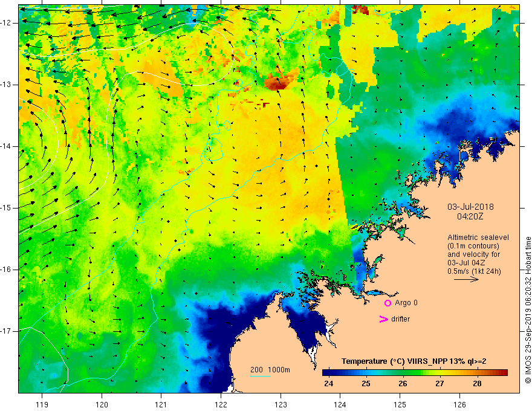Click longitude axis label 124
The image size is (532, 411).
tap(340, 404)
